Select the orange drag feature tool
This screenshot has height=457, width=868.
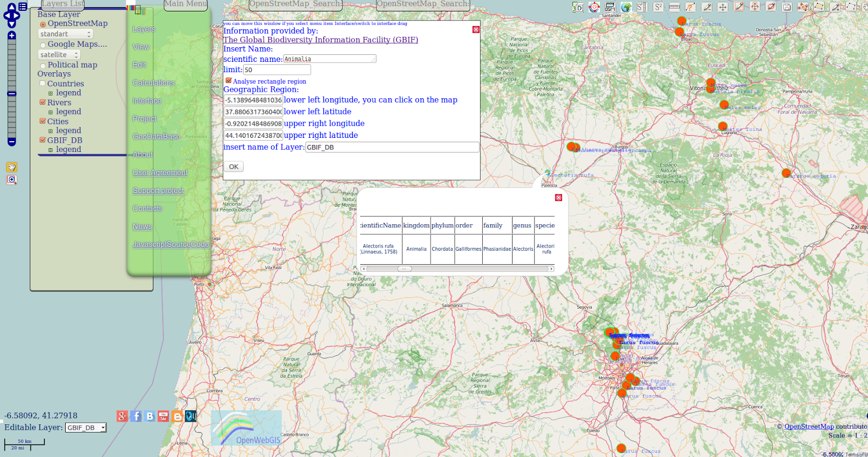click(755, 7)
